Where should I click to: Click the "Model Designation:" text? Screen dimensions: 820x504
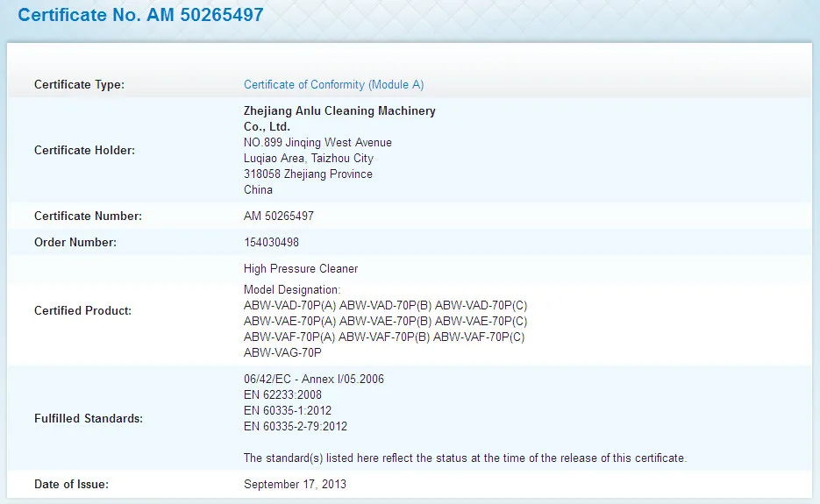click(292, 289)
